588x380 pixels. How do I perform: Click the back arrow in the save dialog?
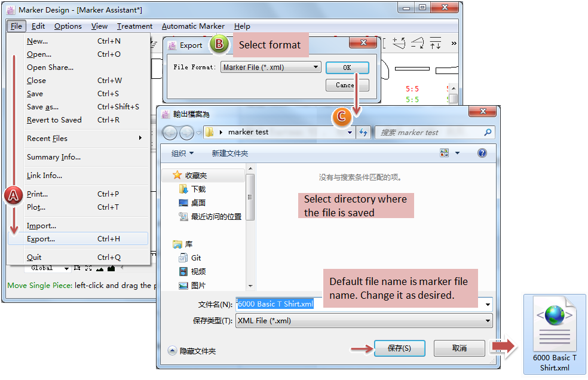click(x=170, y=133)
